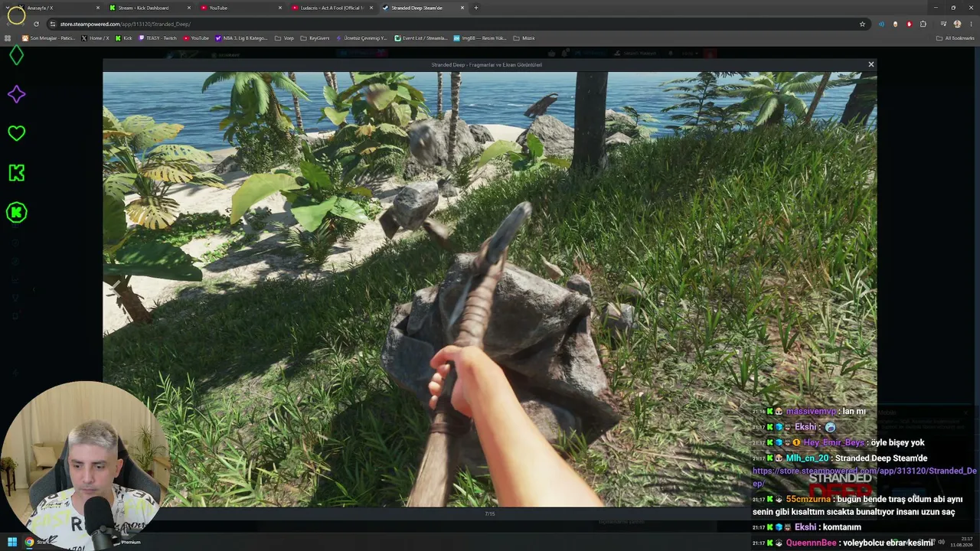This screenshot has height=551, width=980.
Task: Open the YouTube bookmark
Action: point(196,37)
